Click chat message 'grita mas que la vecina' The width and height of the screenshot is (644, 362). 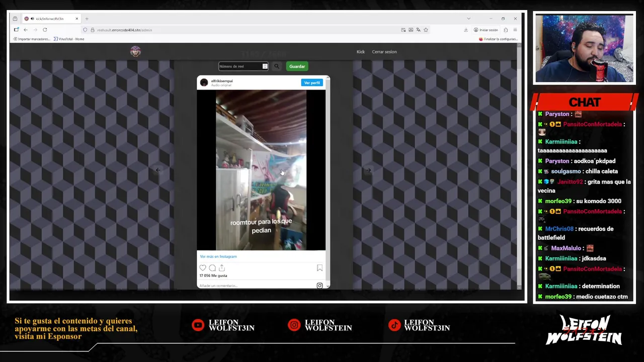point(584,186)
